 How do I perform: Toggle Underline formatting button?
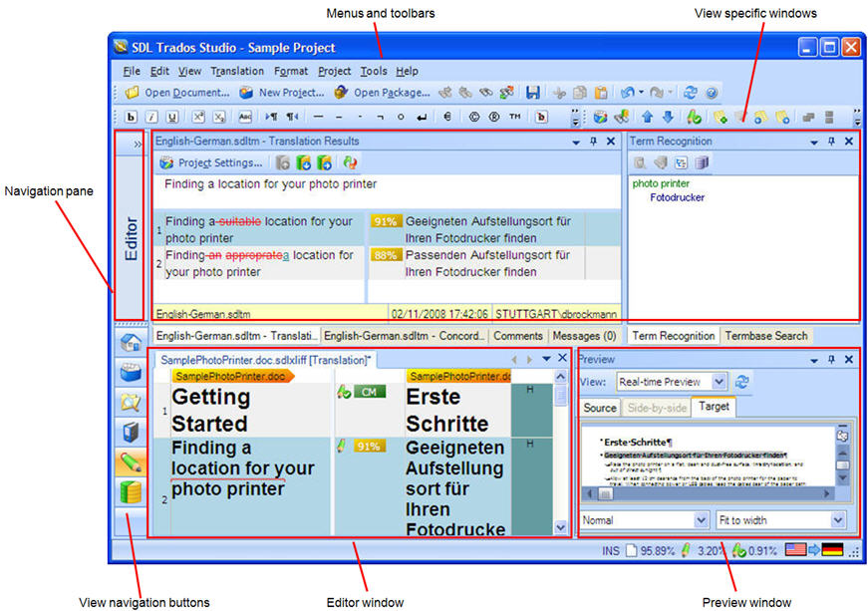tap(172, 117)
